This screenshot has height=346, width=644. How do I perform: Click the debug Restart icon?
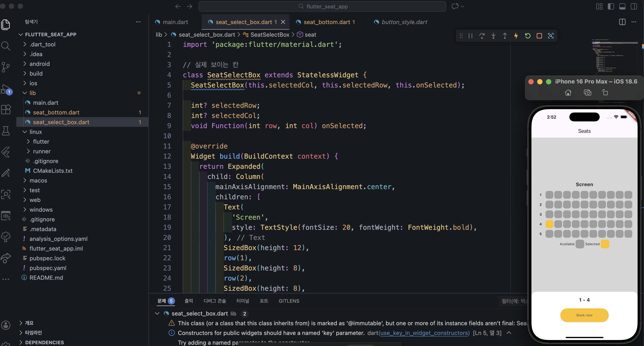pyautogui.click(x=528, y=36)
